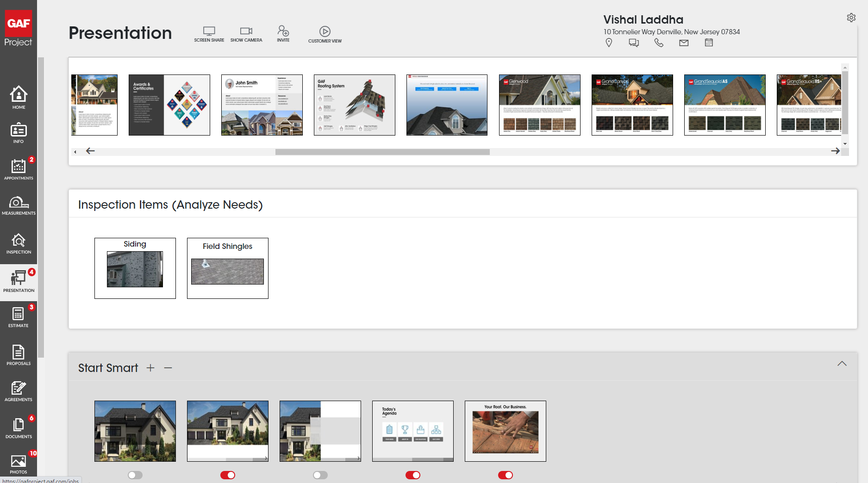
Task: Click the map location pin icon
Action: coord(609,43)
